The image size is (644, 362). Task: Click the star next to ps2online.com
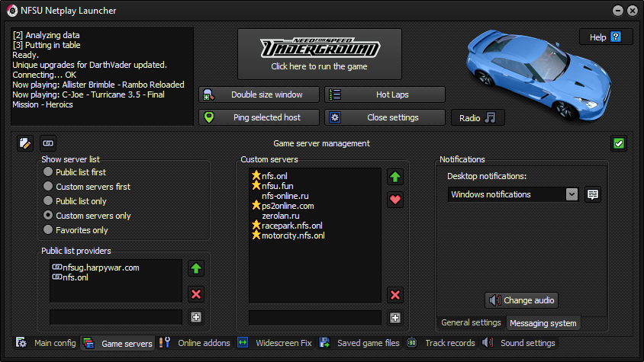[256, 205]
